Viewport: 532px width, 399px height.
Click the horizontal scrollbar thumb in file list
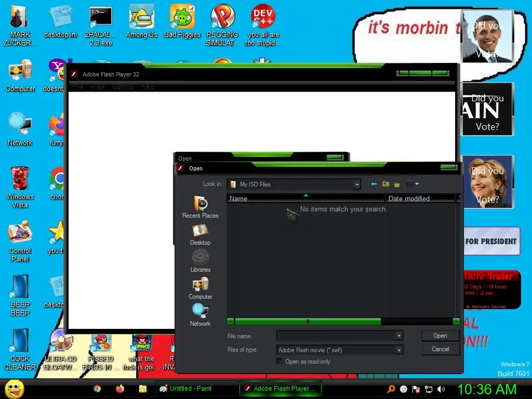(308, 321)
